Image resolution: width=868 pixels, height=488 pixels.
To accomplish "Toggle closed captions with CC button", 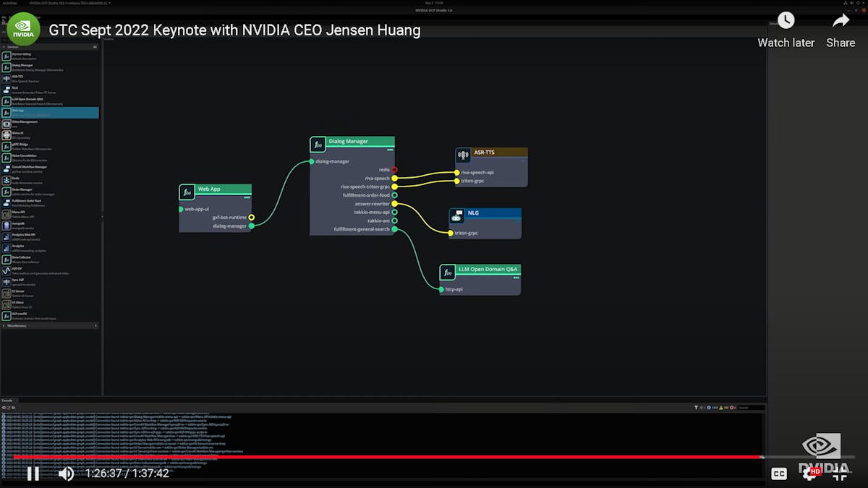I will point(779,474).
